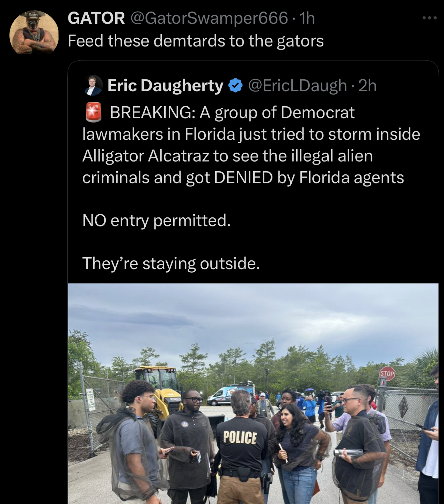The image size is (444, 504).
Task: Open the three-dot more options menu
Action: coord(429,18)
